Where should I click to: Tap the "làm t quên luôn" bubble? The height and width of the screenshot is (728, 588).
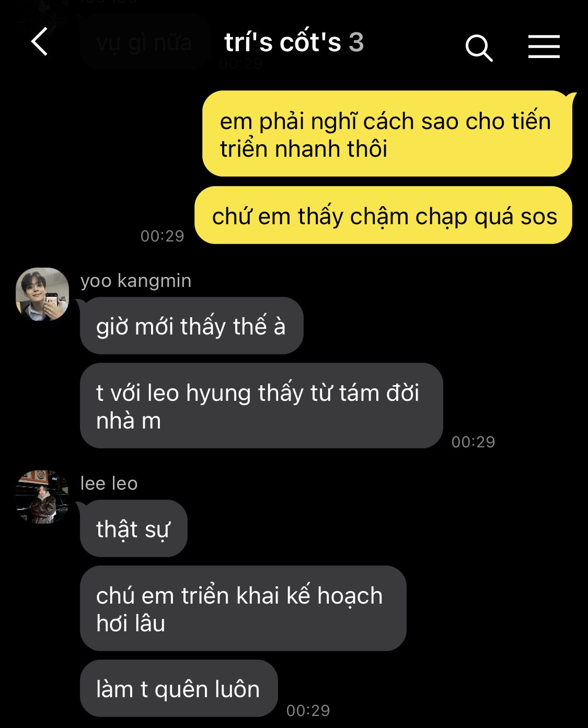(x=179, y=688)
